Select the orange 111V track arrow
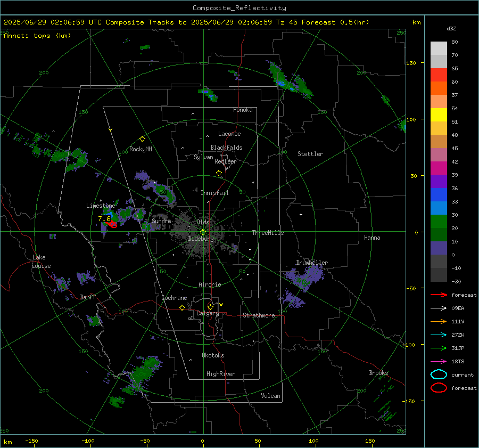 tap(439, 321)
